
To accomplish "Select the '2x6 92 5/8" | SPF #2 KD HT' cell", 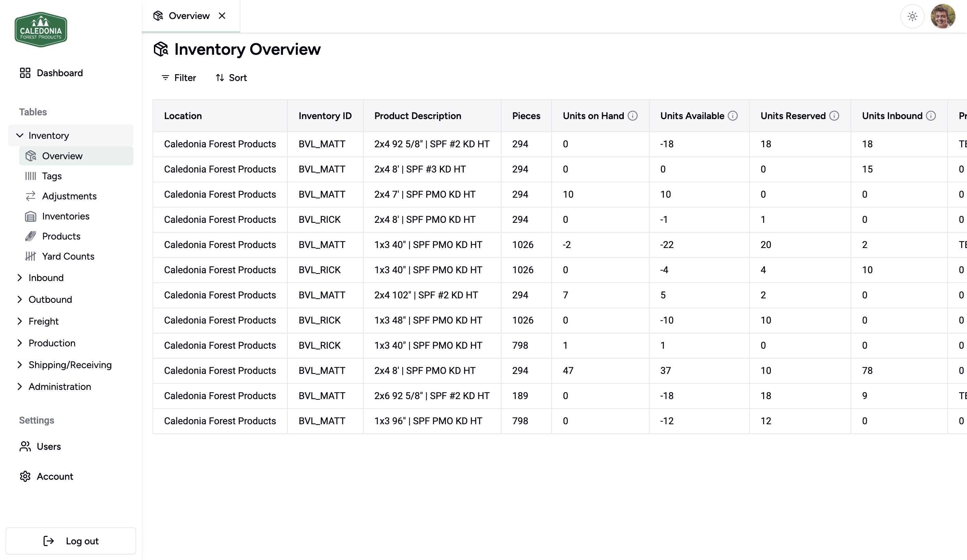I will 432,396.
